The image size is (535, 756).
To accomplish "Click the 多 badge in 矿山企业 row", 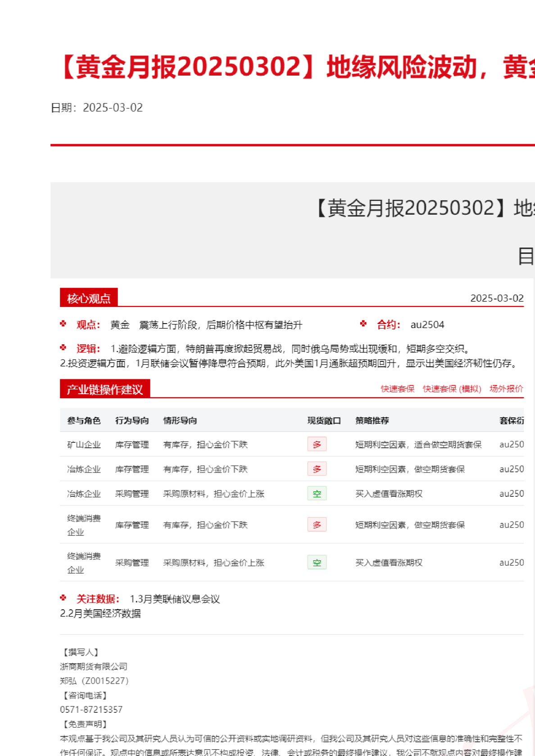I will [317, 445].
